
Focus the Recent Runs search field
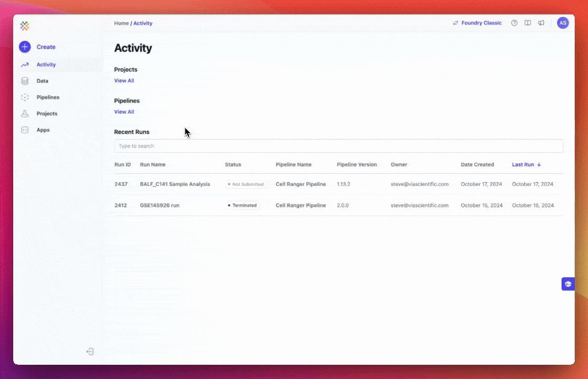point(338,146)
